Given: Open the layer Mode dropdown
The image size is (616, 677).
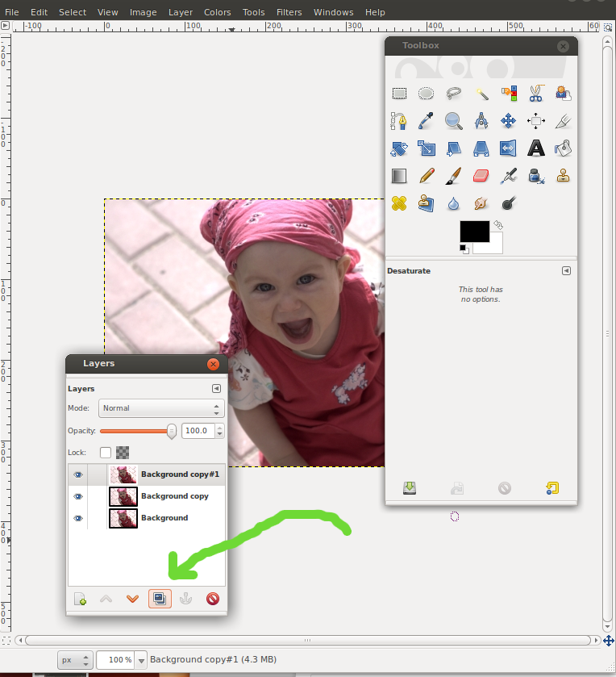Looking at the screenshot, I should 161,408.
